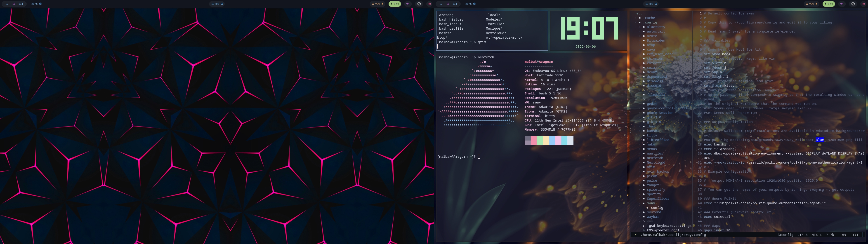Switch to workspace II on the left monitor's bar

click(x=14, y=4)
